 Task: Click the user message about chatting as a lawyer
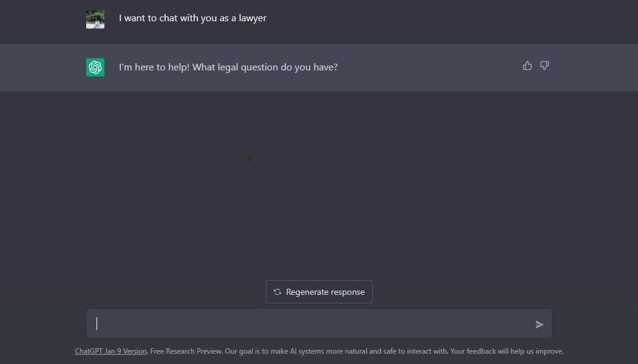(x=192, y=18)
